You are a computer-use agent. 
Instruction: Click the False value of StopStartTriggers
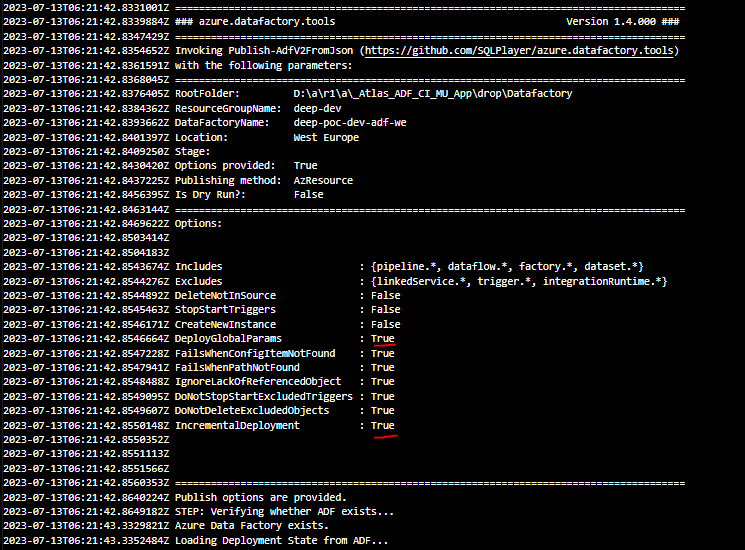coord(385,310)
